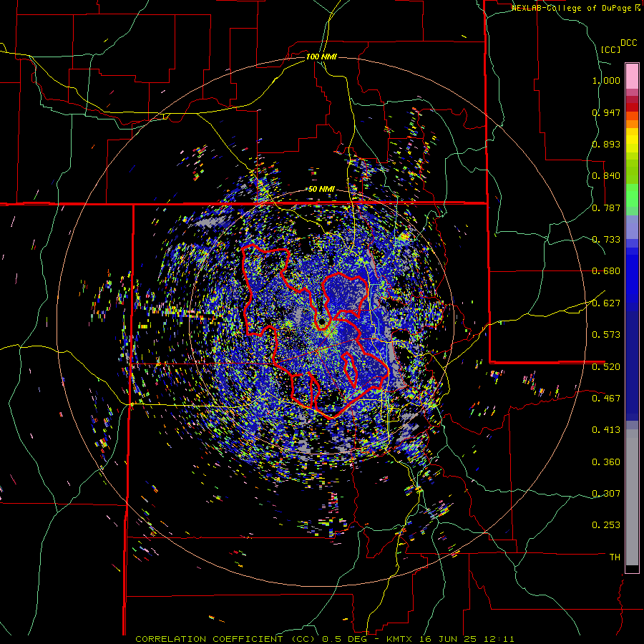Click the 50 NMI range ring label

(x=321, y=190)
